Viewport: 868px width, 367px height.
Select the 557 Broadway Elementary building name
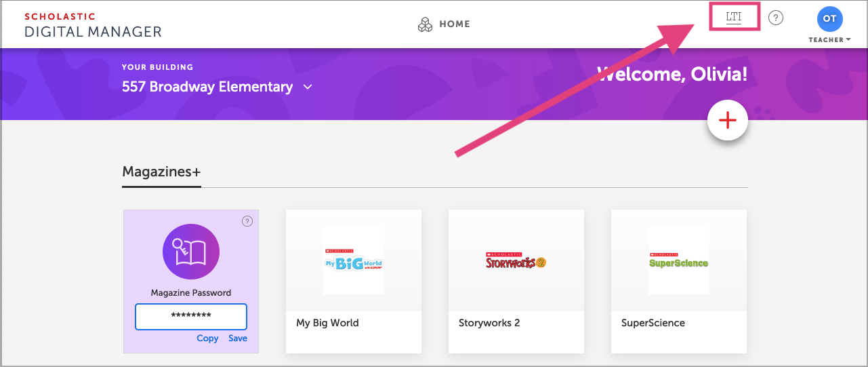click(207, 88)
